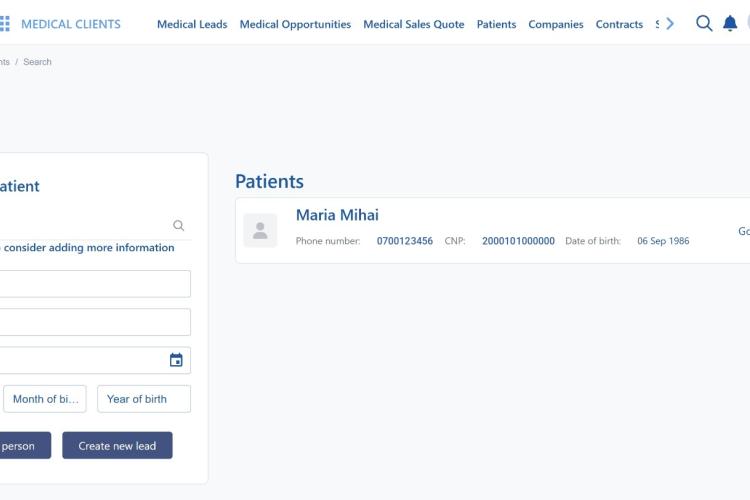750x500 pixels.
Task: Open the calendar date picker icon
Action: click(x=176, y=360)
